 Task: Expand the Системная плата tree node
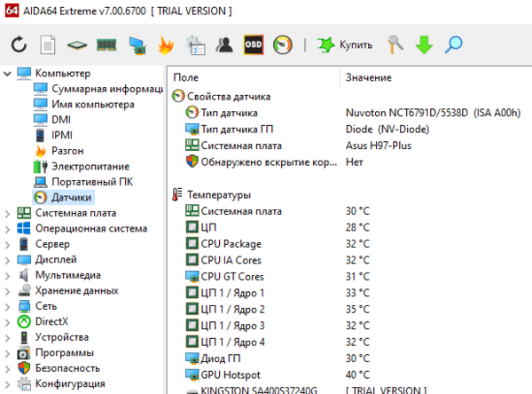[x=8, y=213]
